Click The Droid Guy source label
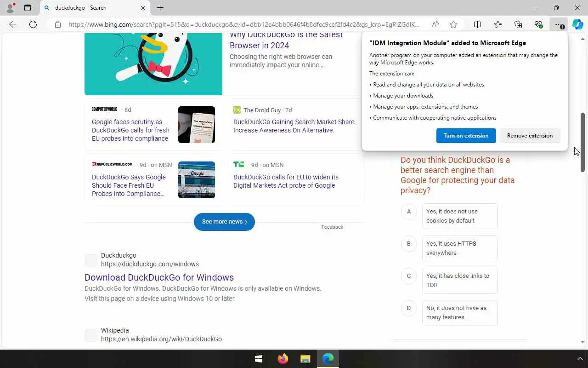The height and width of the screenshot is (368, 588). [262, 110]
